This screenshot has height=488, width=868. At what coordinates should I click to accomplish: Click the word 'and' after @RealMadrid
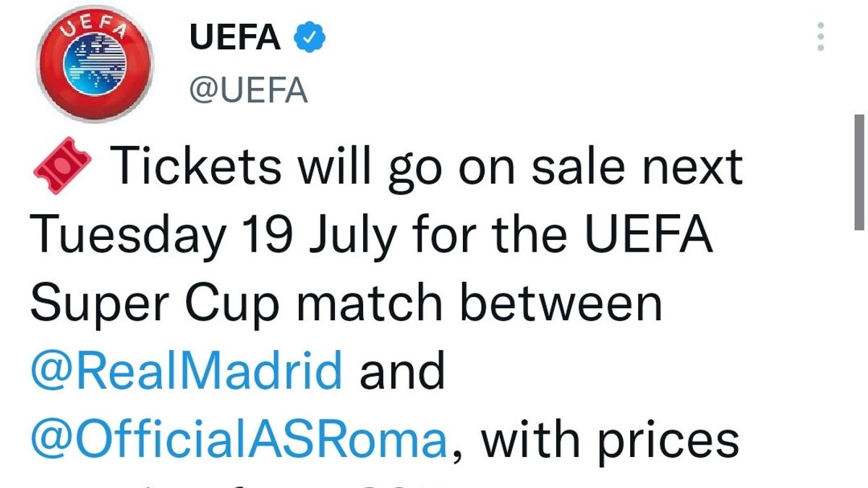point(402,372)
